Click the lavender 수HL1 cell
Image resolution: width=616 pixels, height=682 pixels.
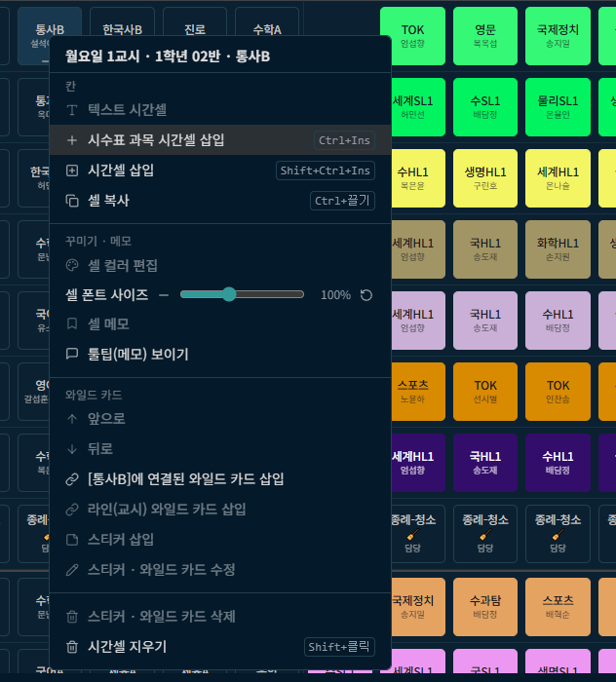558,321
